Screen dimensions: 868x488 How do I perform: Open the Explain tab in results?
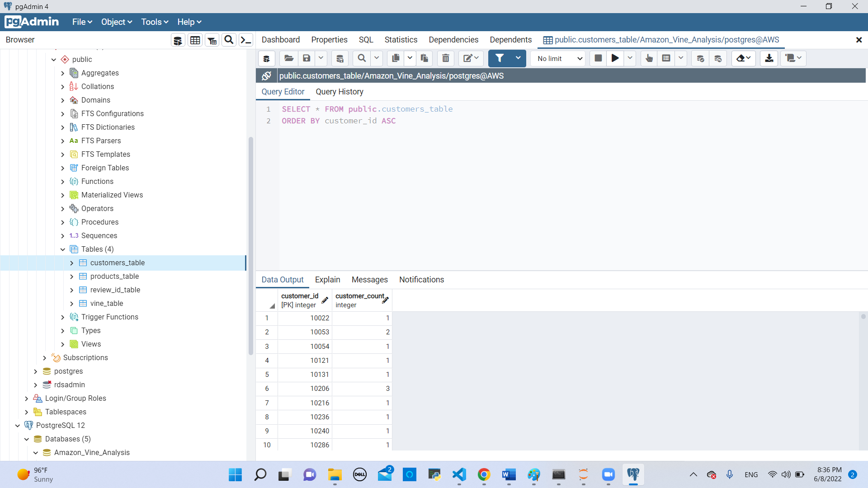327,280
